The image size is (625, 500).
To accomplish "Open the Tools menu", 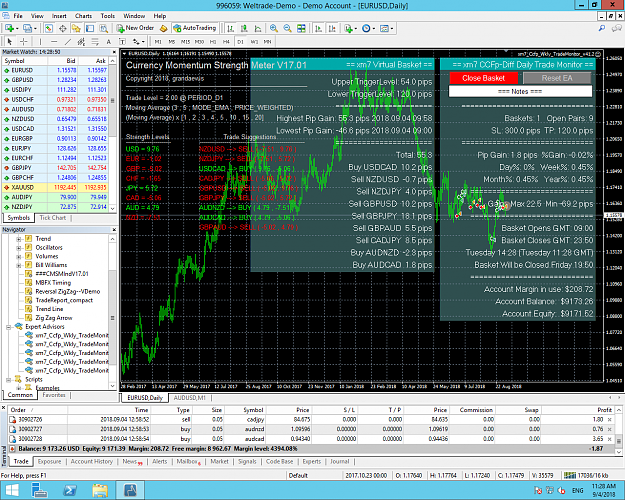I will pos(108,16).
